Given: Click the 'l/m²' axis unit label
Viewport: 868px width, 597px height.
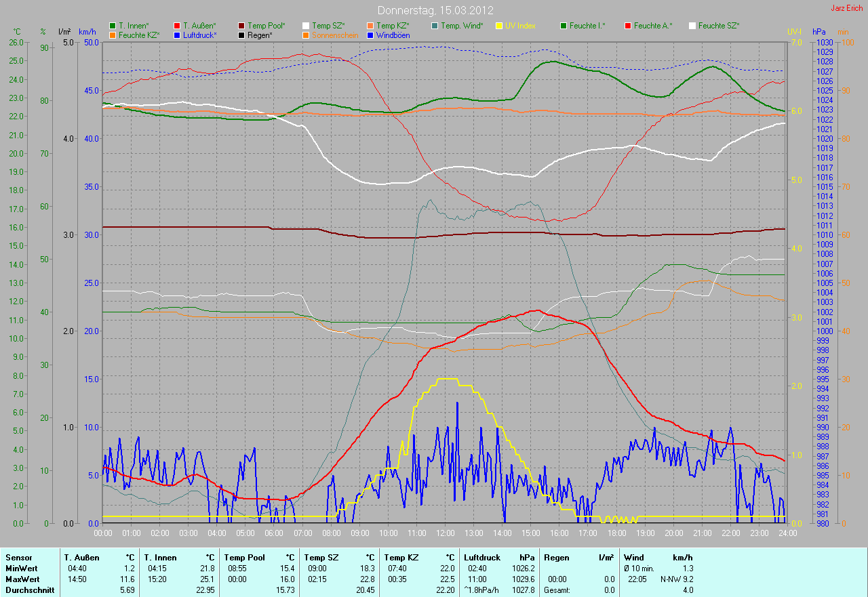Looking at the screenshot, I should 64,32.
